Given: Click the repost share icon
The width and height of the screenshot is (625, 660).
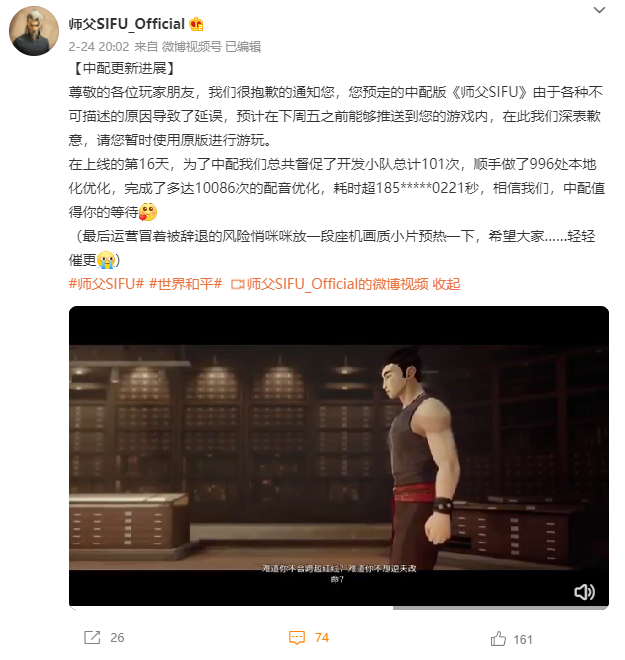Looking at the screenshot, I should coord(92,637).
